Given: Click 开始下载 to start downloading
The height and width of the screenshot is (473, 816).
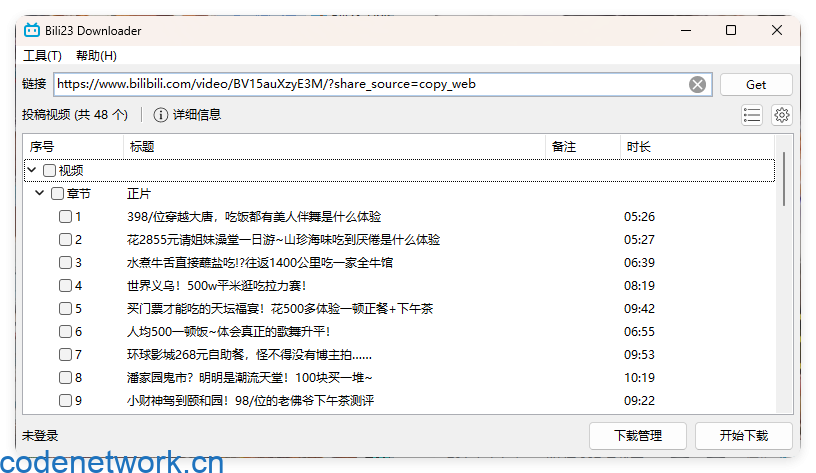Looking at the screenshot, I should 744,436.
